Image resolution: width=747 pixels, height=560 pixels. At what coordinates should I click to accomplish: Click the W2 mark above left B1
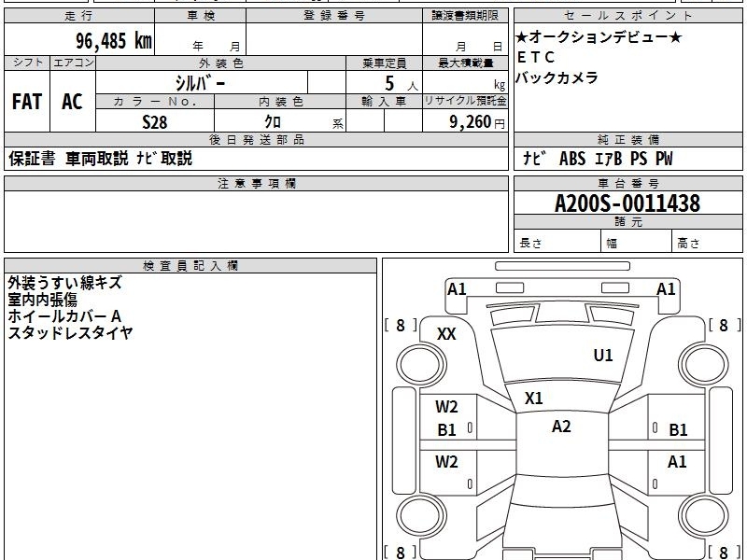click(x=446, y=407)
